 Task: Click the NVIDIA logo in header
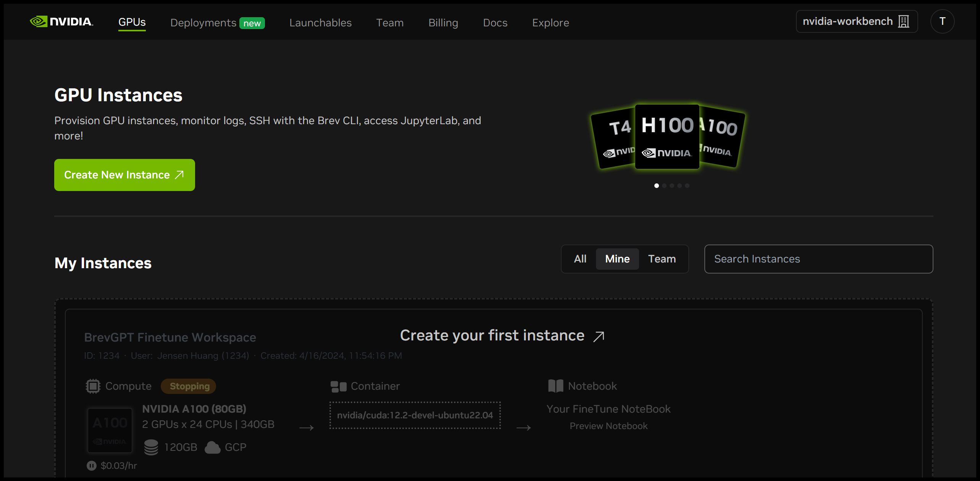pos(61,21)
